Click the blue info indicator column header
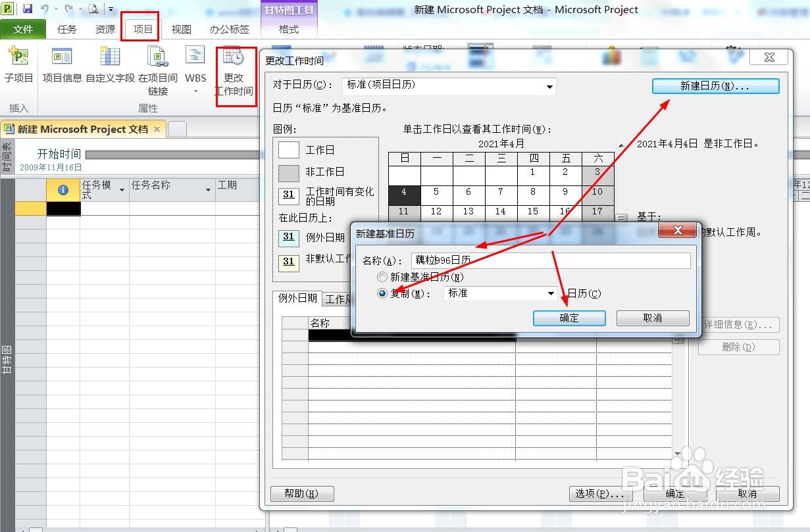 [63, 190]
